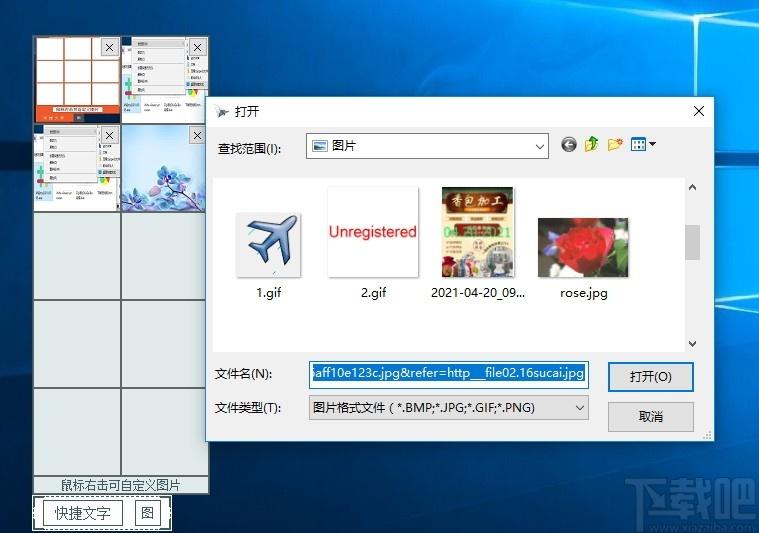Click the 快捷文字 button

pos(83,513)
